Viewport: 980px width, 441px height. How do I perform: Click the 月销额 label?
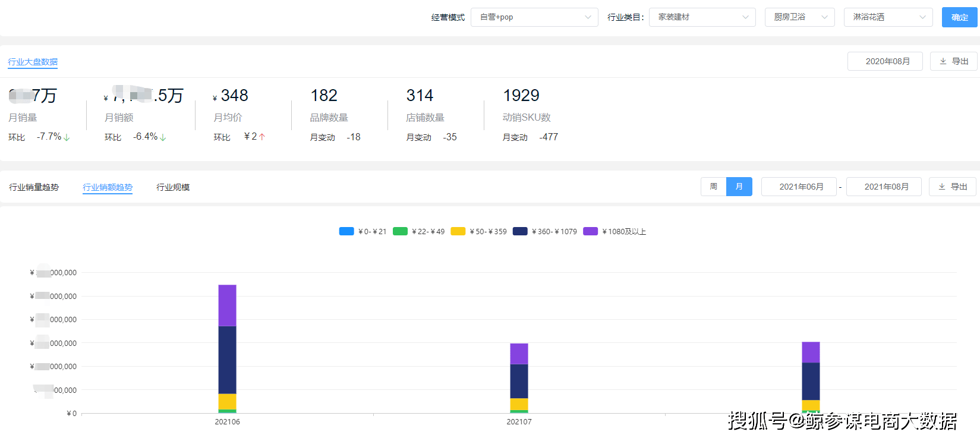pos(119,118)
